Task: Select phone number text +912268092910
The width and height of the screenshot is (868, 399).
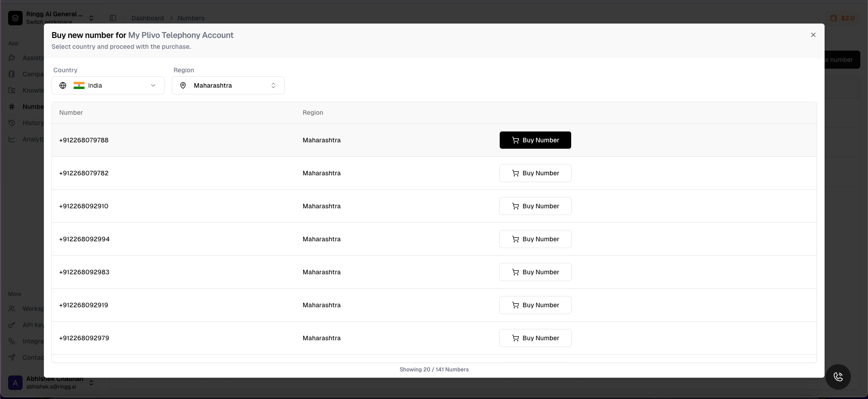Action: pos(84,206)
